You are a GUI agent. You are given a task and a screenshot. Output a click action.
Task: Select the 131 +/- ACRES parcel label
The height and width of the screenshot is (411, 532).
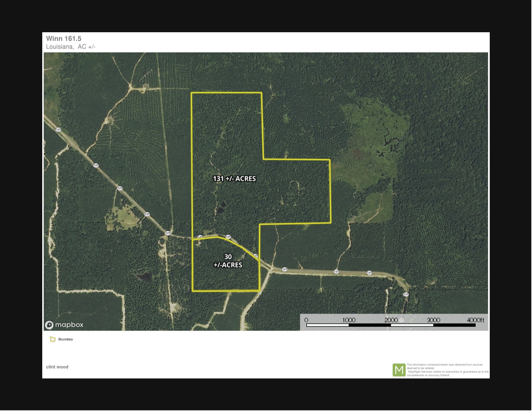234,179
